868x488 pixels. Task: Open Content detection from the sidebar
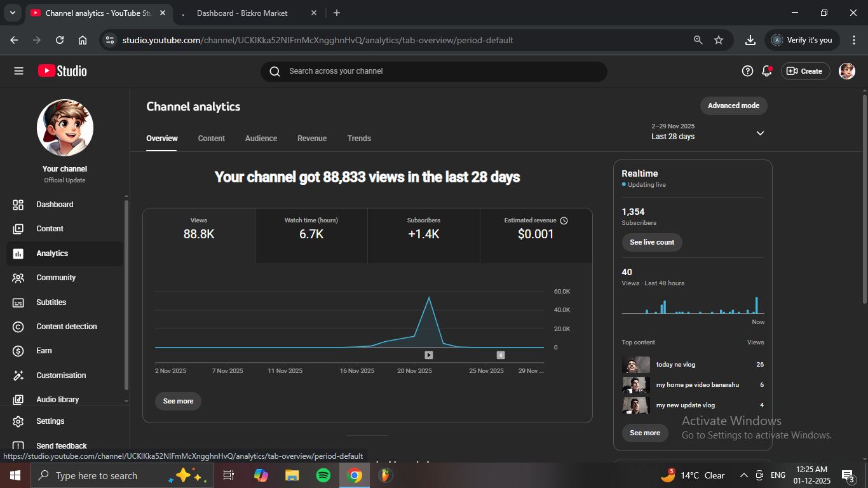pos(66,327)
